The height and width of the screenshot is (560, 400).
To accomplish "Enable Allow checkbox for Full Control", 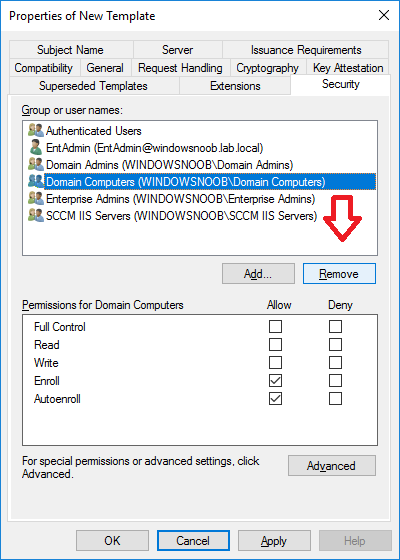I will point(275,326).
